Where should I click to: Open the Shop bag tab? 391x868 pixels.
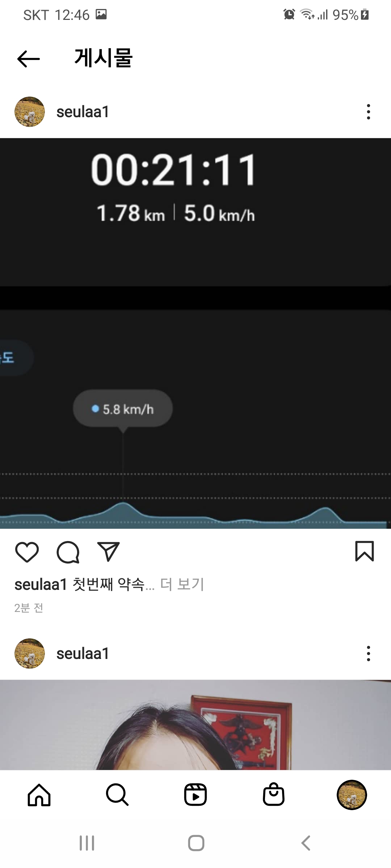pos(274,794)
